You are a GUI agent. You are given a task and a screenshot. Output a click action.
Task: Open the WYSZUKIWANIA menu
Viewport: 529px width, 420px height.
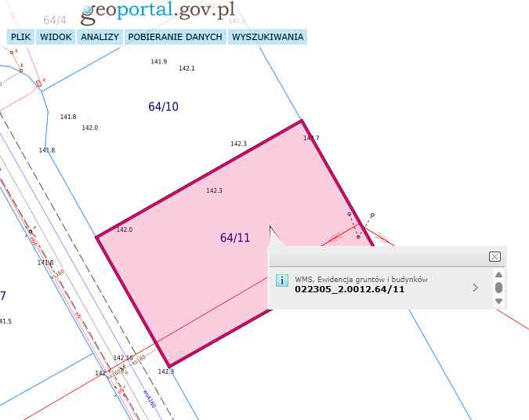267,37
